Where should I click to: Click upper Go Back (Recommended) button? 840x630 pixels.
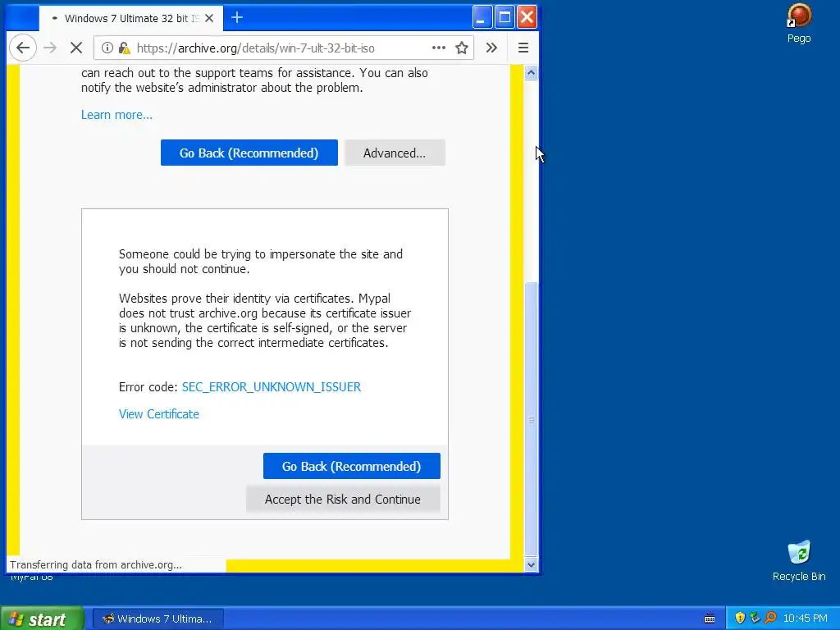[249, 153]
